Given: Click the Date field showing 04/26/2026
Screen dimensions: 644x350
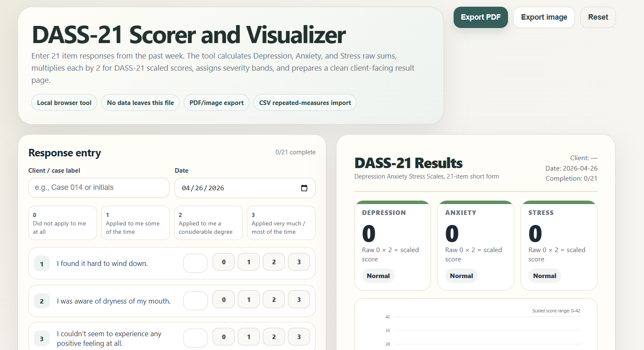Looking at the screenshot, I should [x=234, y=188].
